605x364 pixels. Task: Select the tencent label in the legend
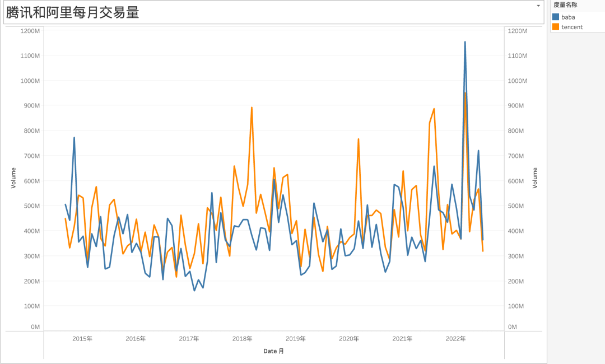572,27
